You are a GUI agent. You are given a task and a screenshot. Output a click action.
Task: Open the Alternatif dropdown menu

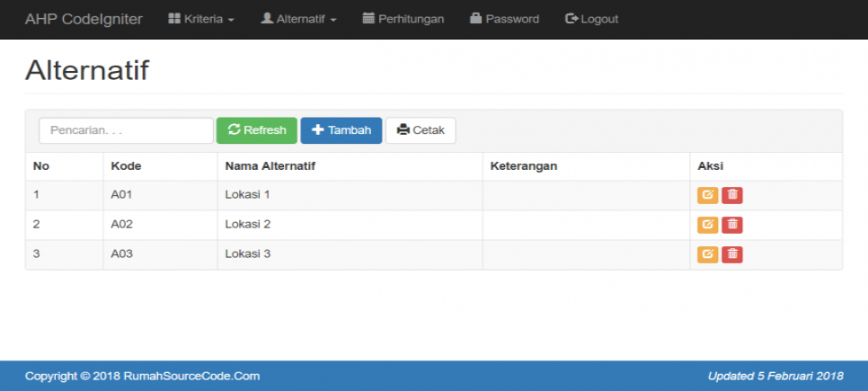298,19
